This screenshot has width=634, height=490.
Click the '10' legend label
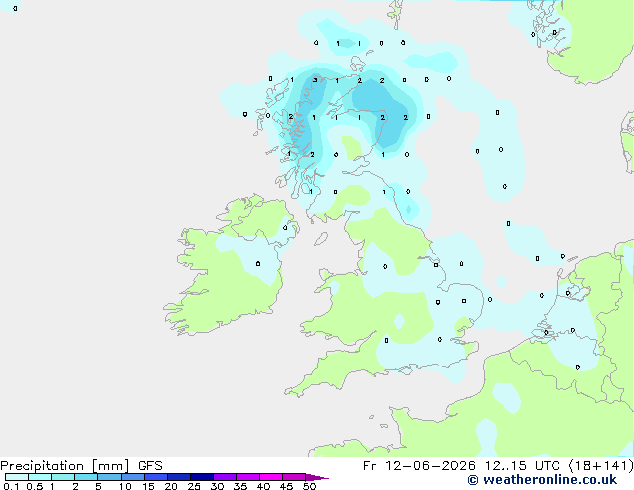[x=125, y=486]
